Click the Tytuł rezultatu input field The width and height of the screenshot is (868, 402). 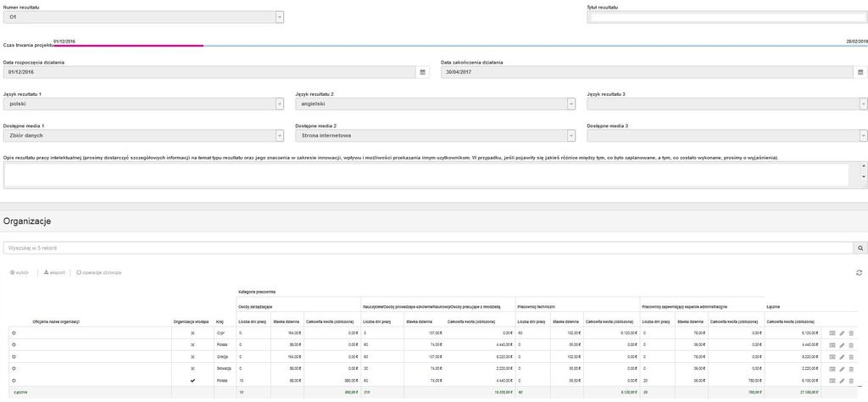pos(727,17)
